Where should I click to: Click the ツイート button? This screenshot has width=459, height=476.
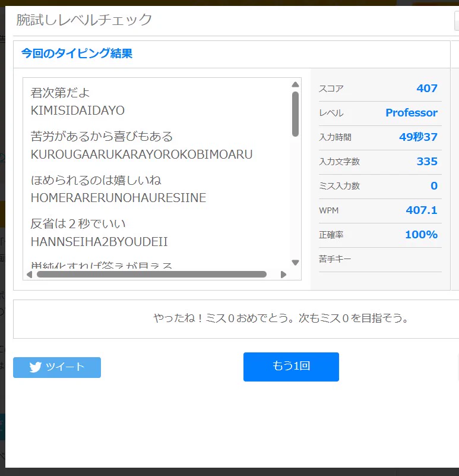coord(57,367)
